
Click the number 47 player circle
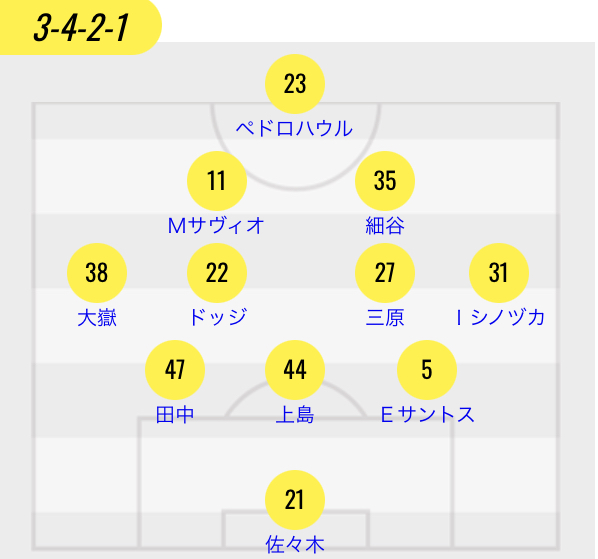(175, 370)
